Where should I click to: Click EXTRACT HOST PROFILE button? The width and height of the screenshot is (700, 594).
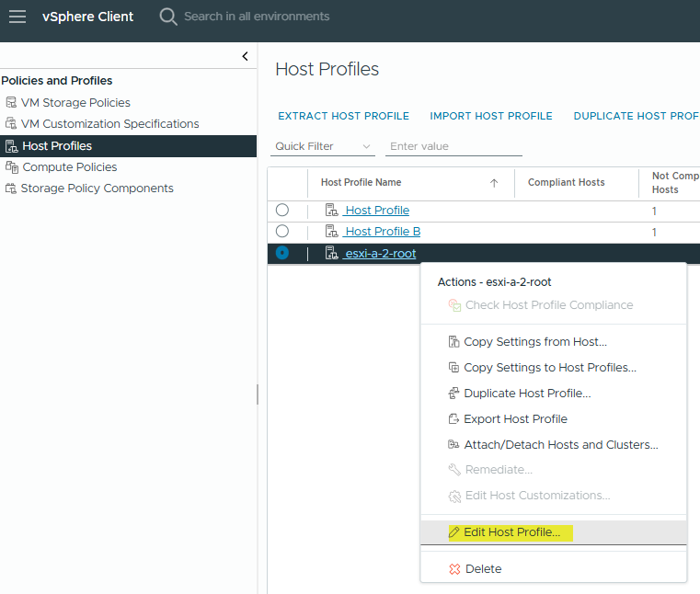(x=343, y=116)
